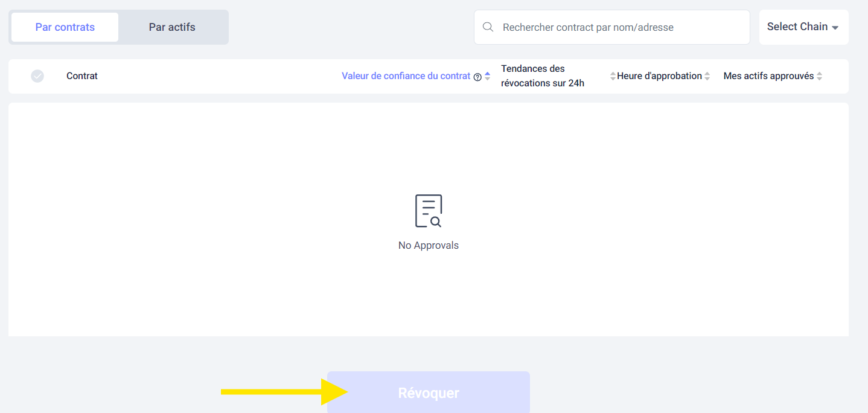Click the contract search input field
Screen dimensions: 868x413
611,27
